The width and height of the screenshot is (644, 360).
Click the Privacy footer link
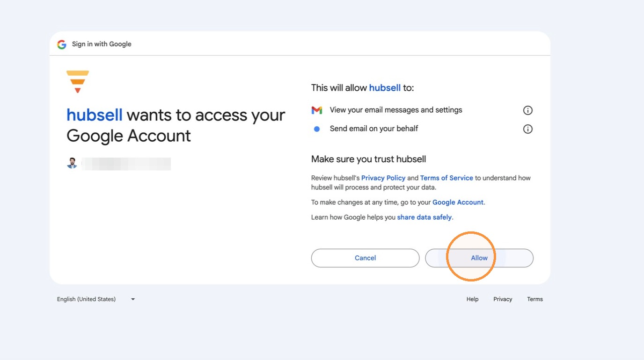(503, 299)
